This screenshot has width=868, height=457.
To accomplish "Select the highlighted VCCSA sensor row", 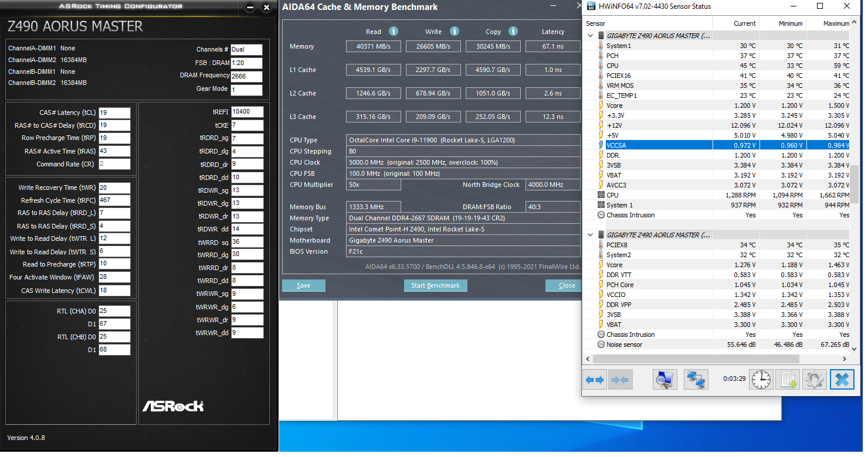I will point(717,145).
